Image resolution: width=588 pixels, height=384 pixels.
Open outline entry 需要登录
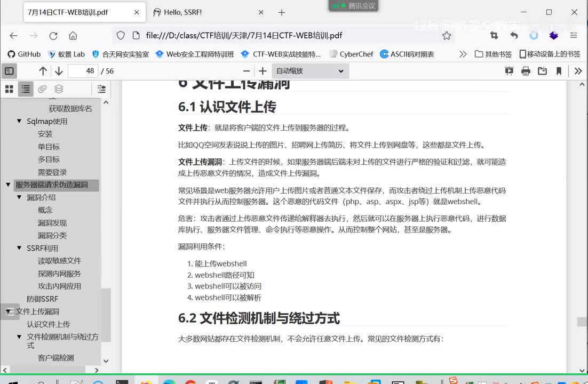52,172
